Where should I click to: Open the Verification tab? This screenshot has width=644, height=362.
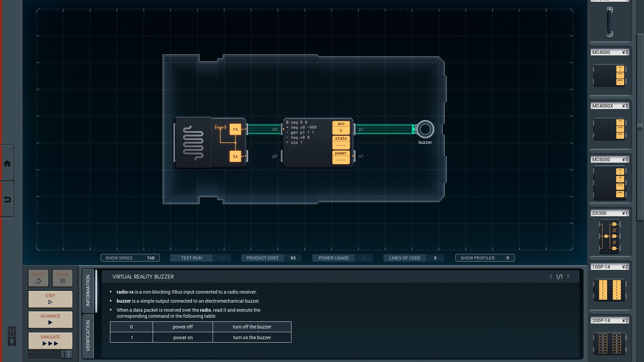click(x=88, y=336)
